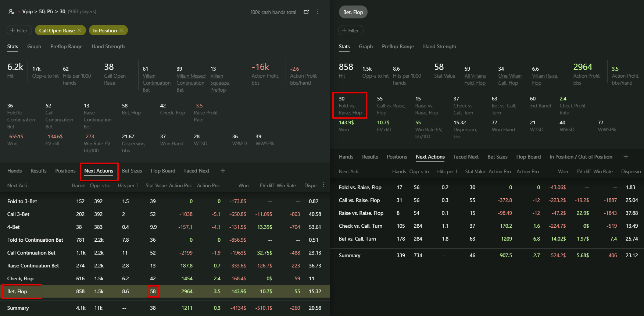Image resolution: width=644 pixels, height=316 pixels.
Task: Select the Call vs. Raise, Flop table row
Action: (487, 200)
